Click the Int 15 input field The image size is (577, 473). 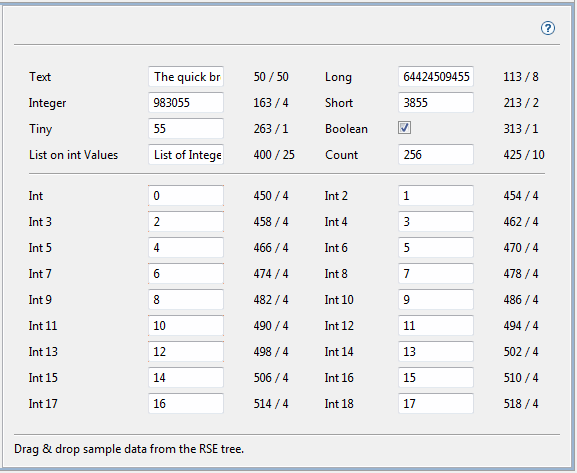click(x=186, y=377)
